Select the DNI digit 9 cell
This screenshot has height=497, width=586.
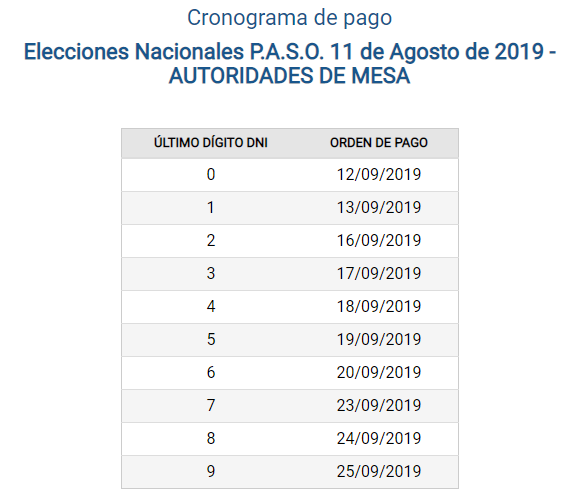click(211, 471)
